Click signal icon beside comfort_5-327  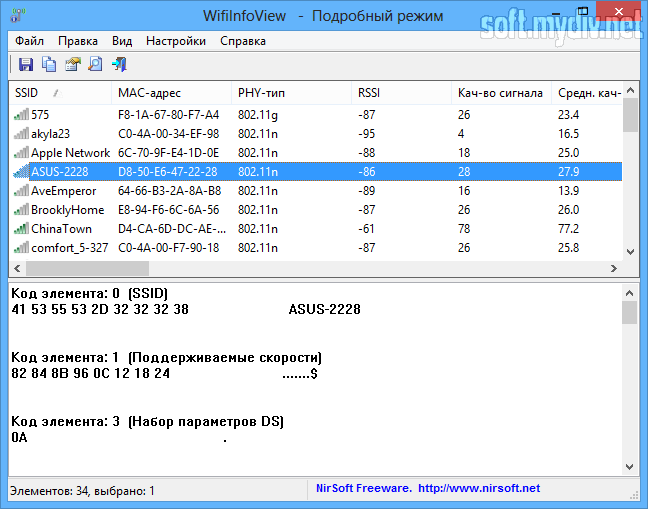tap(21, 247)
